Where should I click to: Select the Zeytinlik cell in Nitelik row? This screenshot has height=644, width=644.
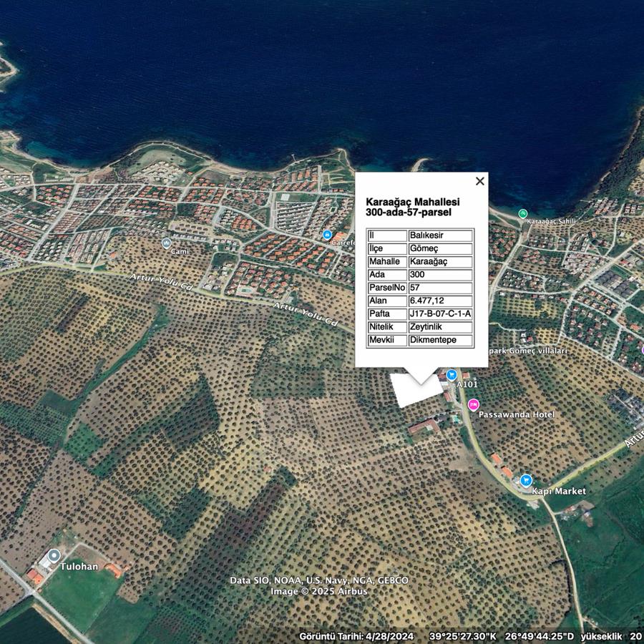click(440, 327)
